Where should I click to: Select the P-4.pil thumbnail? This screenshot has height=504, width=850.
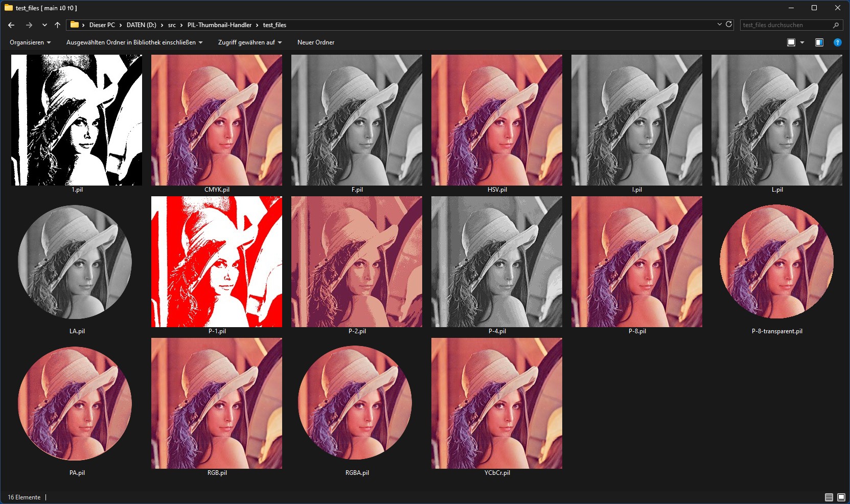point(497,262)
